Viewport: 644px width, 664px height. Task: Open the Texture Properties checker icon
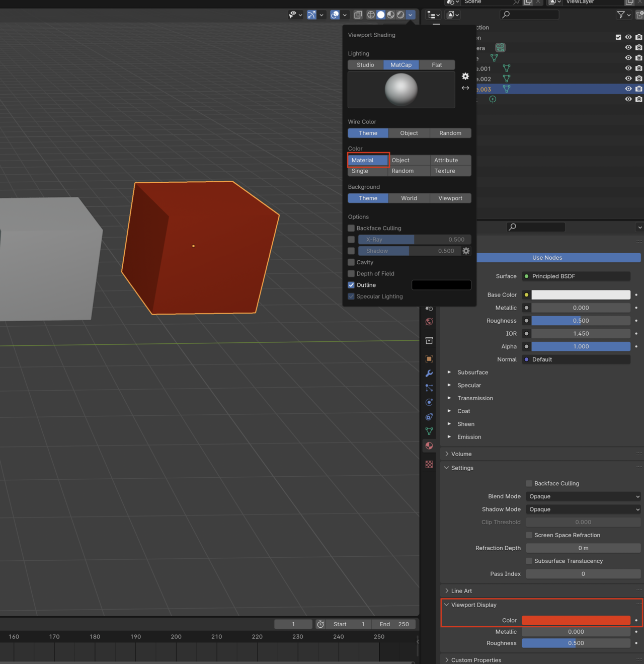coord(429,464)
